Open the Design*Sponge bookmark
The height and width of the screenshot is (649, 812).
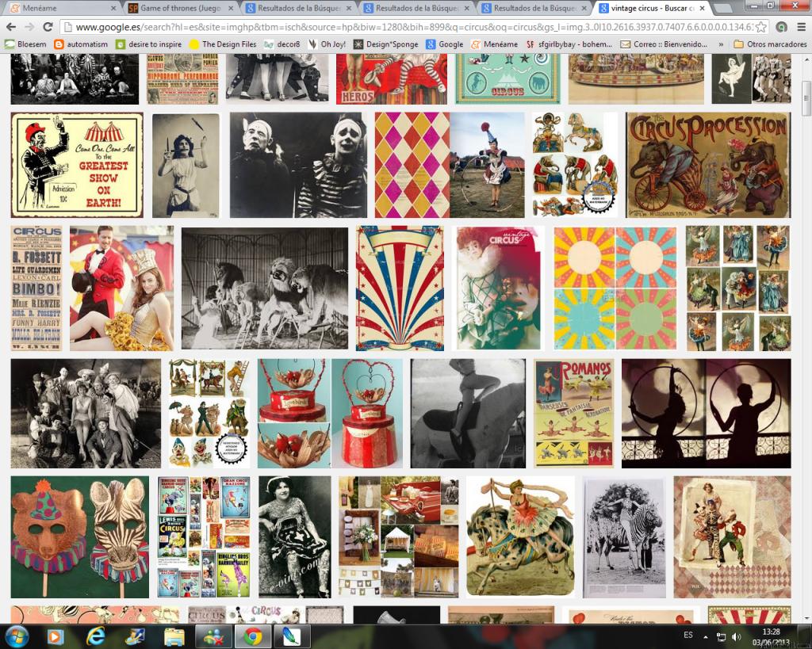[386, 44]
